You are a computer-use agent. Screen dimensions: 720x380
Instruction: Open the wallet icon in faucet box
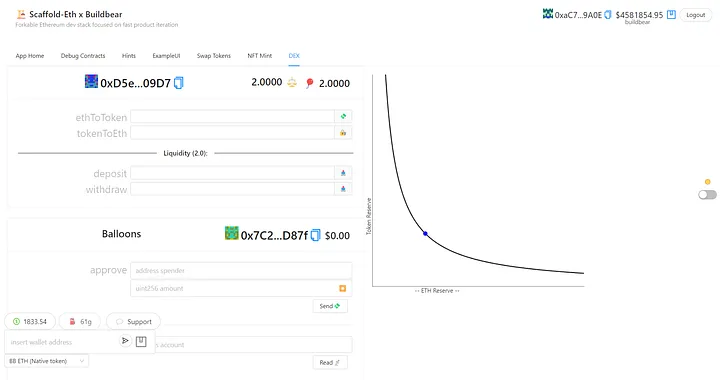pos(141,341)
